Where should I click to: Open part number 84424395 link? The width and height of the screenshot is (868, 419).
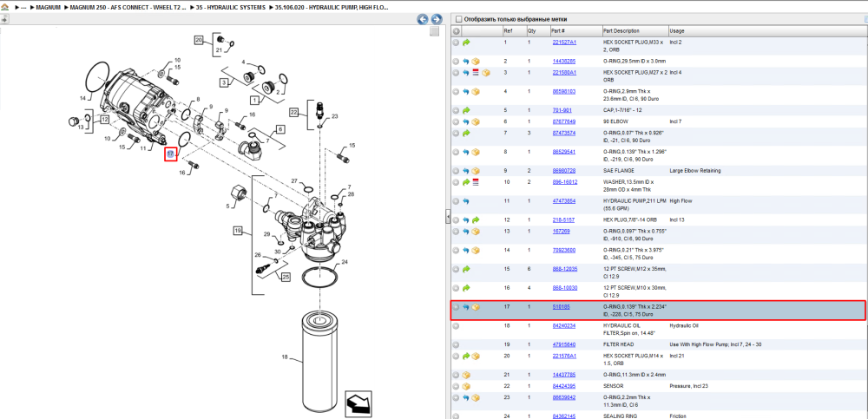click(x=564, y=386)
